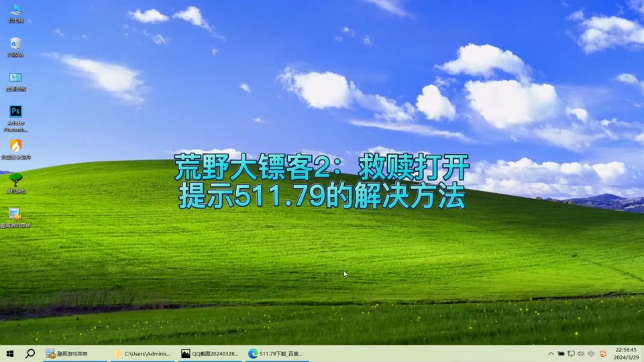
Task: Switch to the QQ截图20240328 image taskbar window
Action: [x=210, y=353]
